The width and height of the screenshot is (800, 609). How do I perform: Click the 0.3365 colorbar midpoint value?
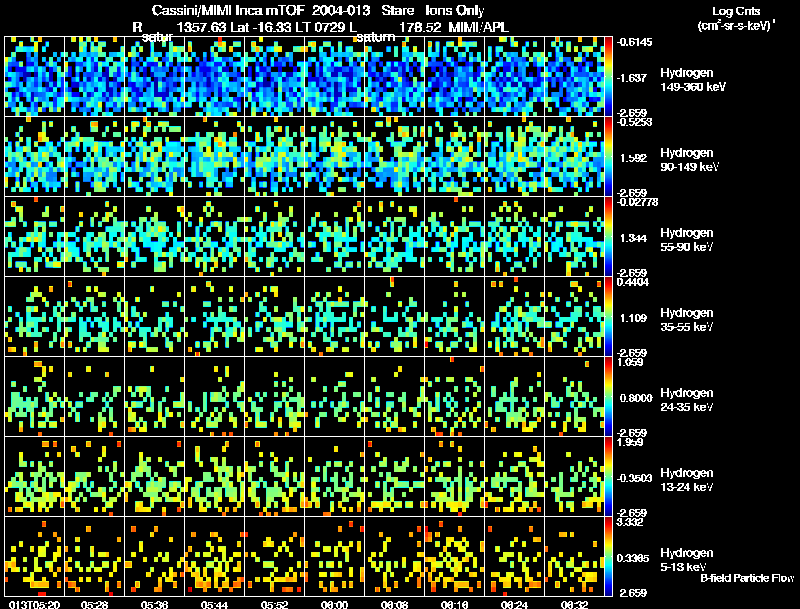633,558
